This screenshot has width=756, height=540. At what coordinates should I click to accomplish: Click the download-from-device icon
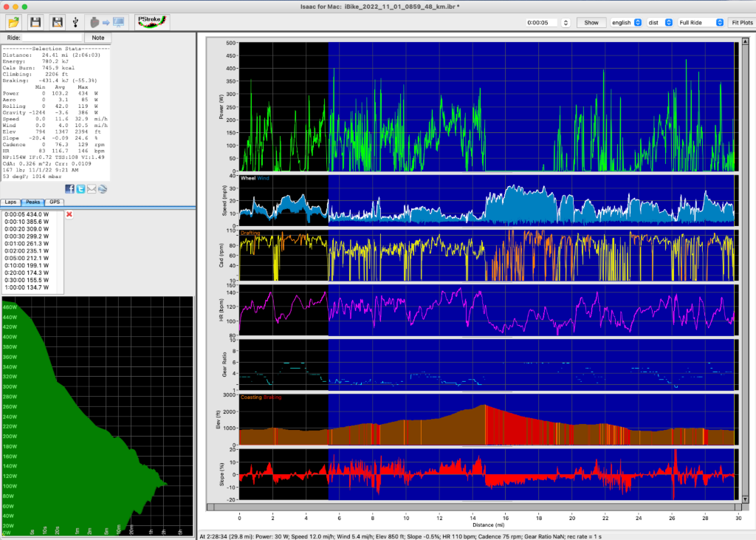click(x=94, y=21)
